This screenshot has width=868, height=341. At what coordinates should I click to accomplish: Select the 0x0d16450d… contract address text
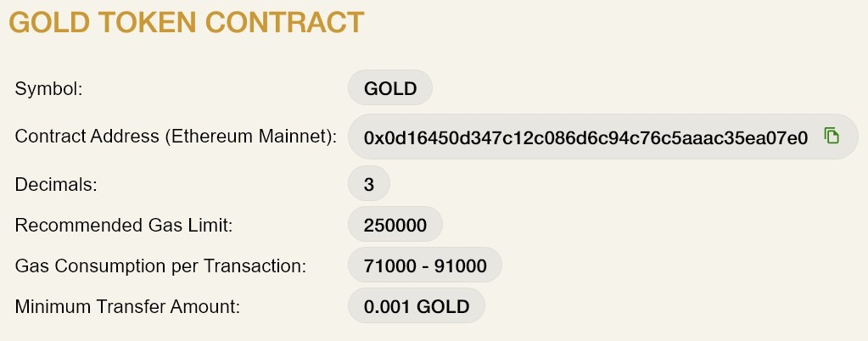tap(585, 137)
